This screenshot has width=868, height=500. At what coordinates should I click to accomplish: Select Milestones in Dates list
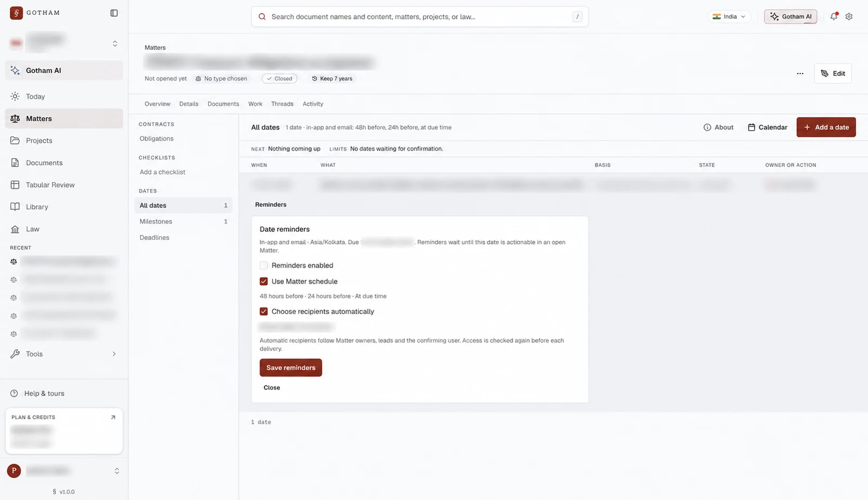pyautogui.click(x=183, y=221)
